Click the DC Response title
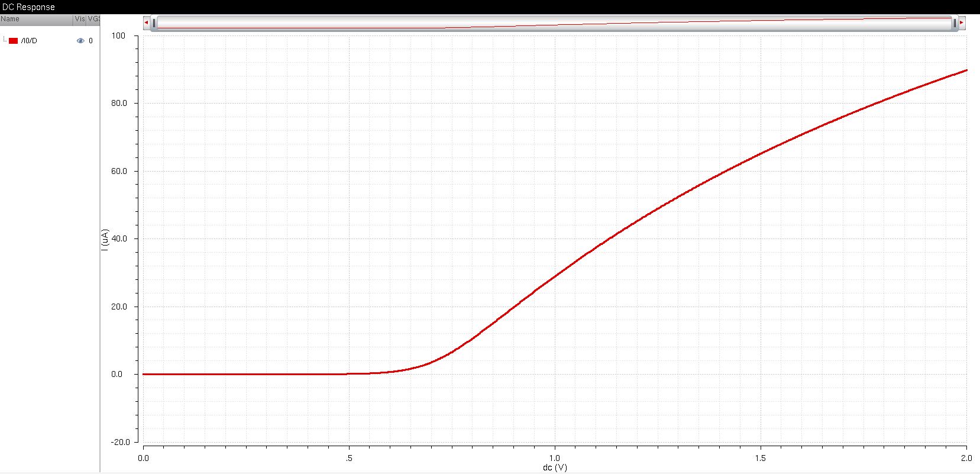The height and width of the screenshot is (474, 980). click(28, 7)
